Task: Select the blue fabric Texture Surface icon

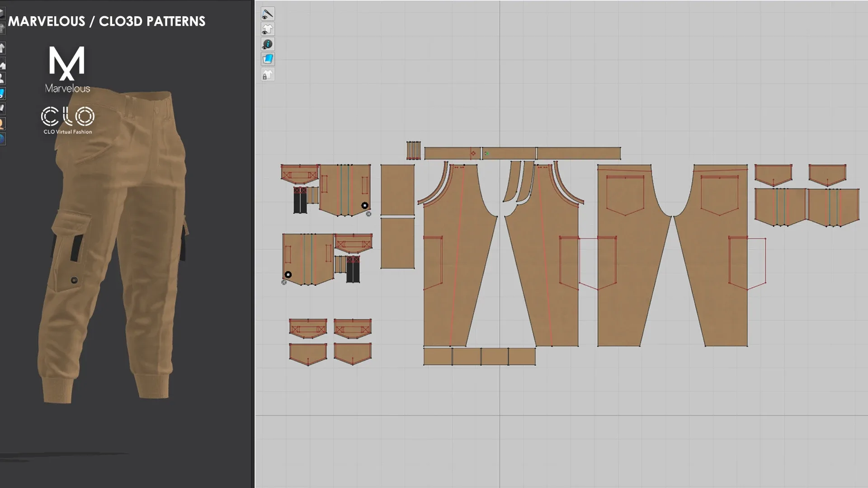Action: pos(268,59)
